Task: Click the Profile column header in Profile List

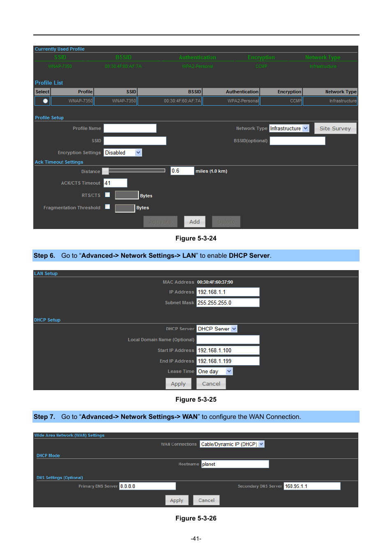Action: pos(72,92)
